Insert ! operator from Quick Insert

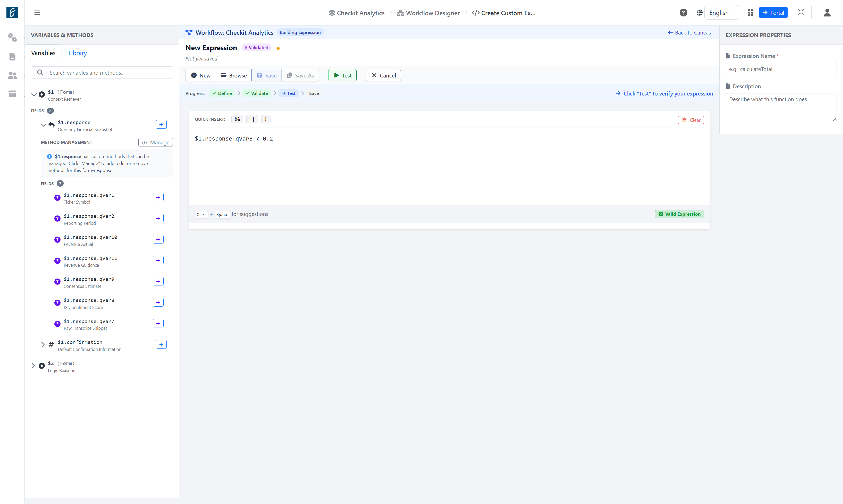[x=266, y=119]
